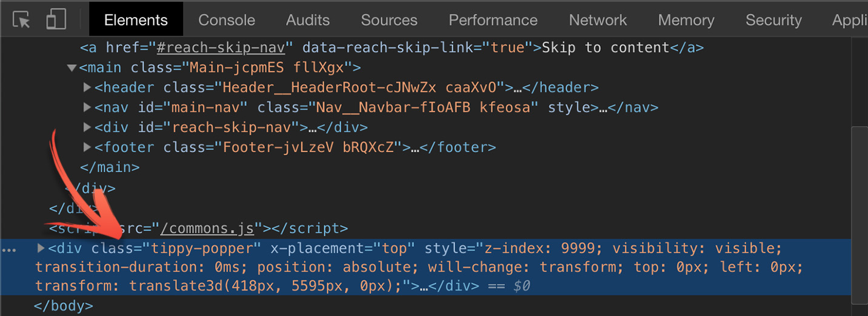This screenshot has width=868, height=316.
Task: Click the vertical scrollbar in DOM tree
Action: tap(859, 212)
